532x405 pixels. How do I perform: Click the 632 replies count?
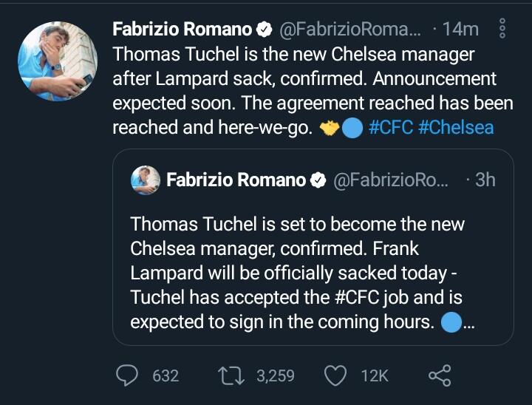pyautogui.click(x=166, y=375)
